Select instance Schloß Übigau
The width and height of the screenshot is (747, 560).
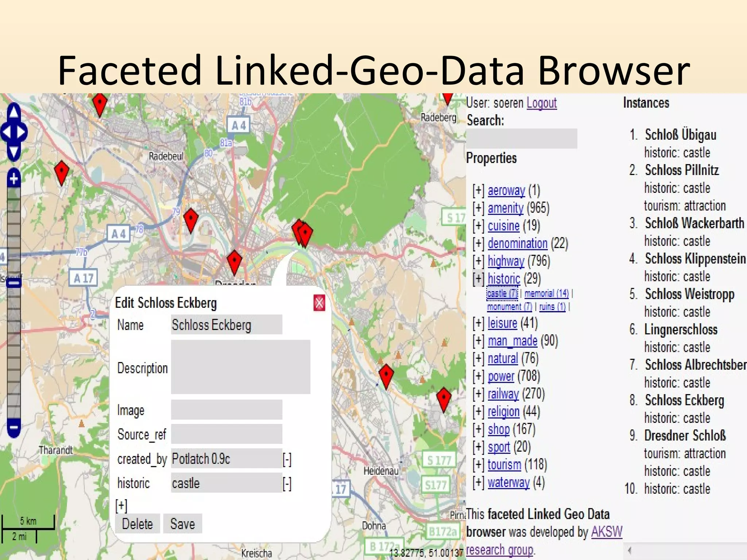click(x=680, y=135)
